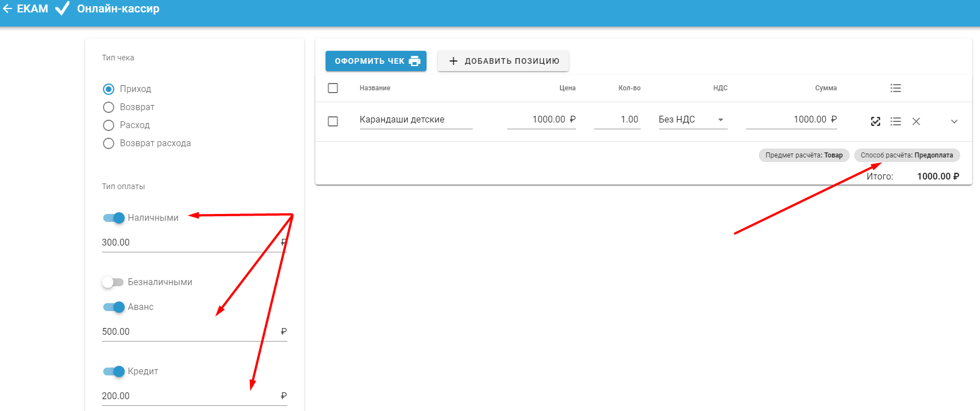Remove the Карандаши детские position with X
This screenshot has width=980, height=411.
pyautogui.click(x=916, y=121)
